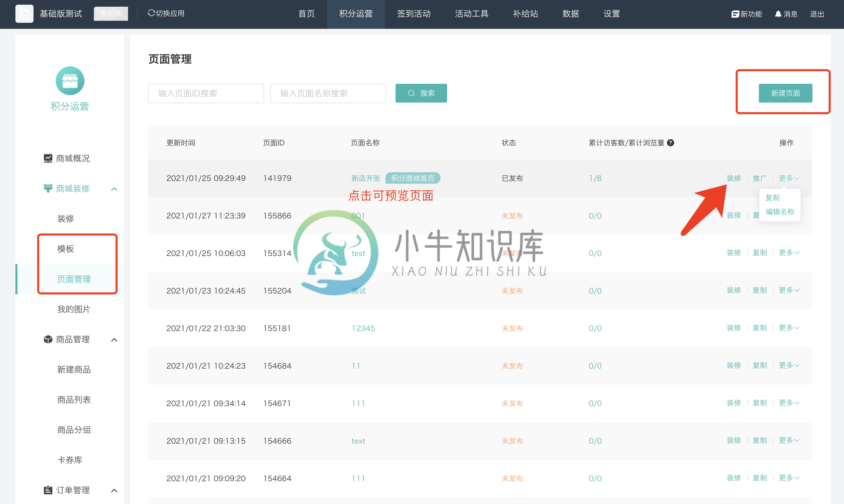This screenshot has height=504, width=844.
Task: Click 复制 for page 155314
Action: 760,253
